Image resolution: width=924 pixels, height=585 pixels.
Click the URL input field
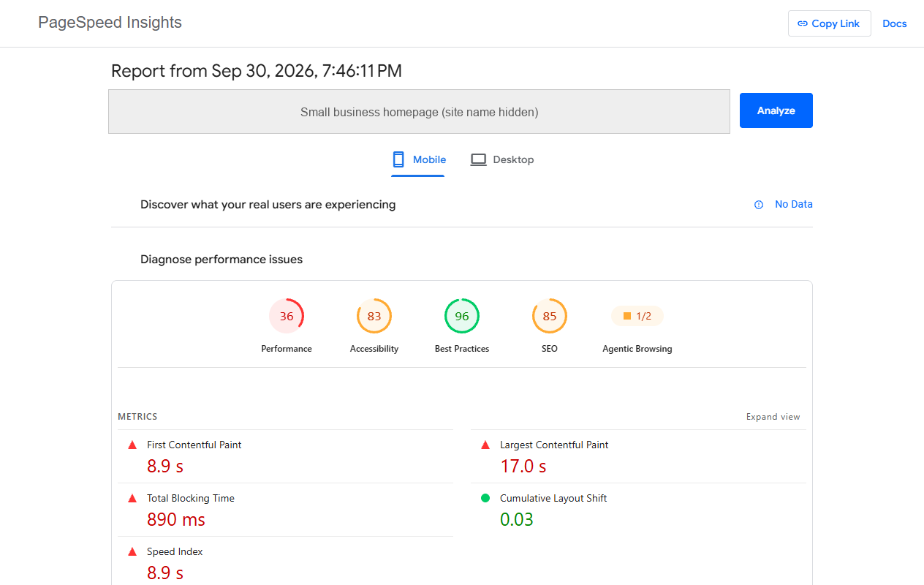[419, 112]
